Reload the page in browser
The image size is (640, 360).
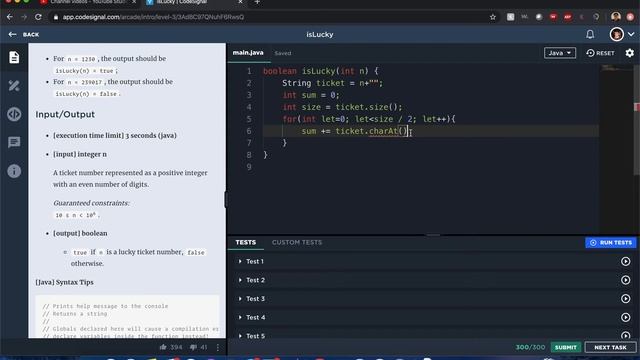tap(38, 17)
